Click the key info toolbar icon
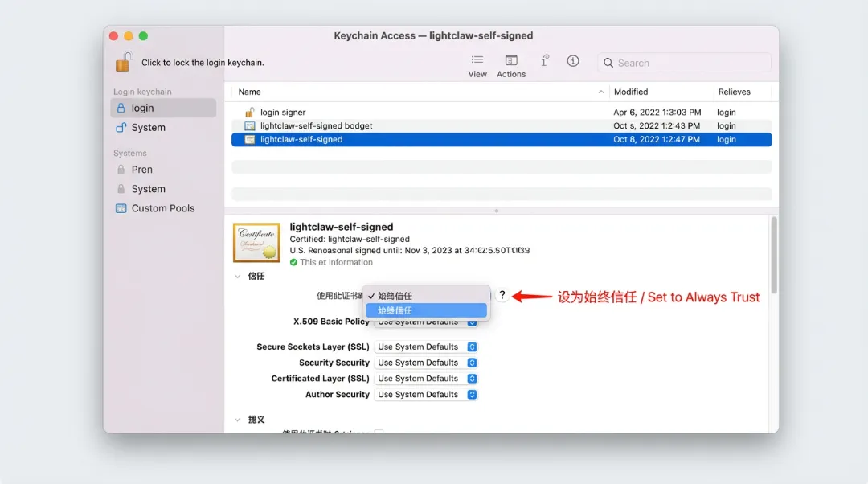This screenshot has width=868, height=484. coord(545,60)
